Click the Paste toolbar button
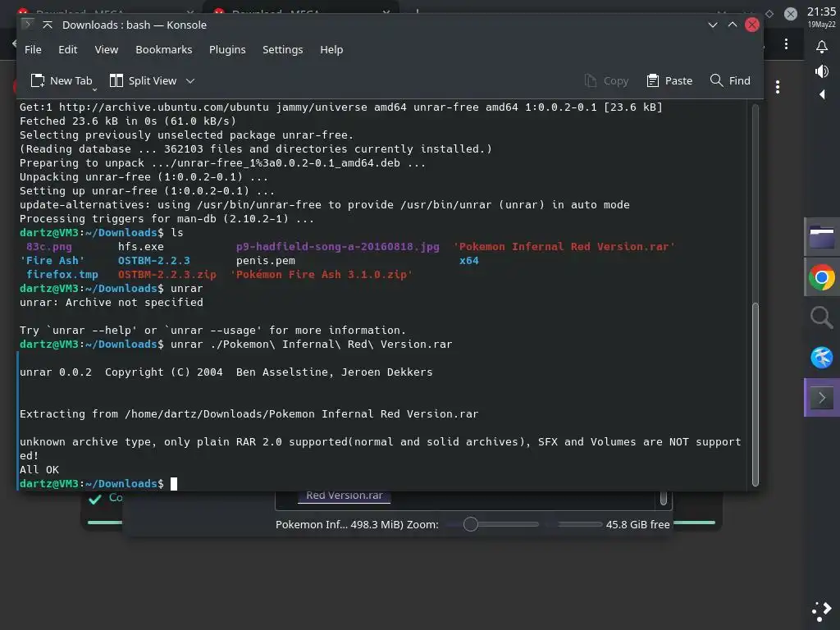The height and width of the screenshot is (630, 840). tap(669, 80)
